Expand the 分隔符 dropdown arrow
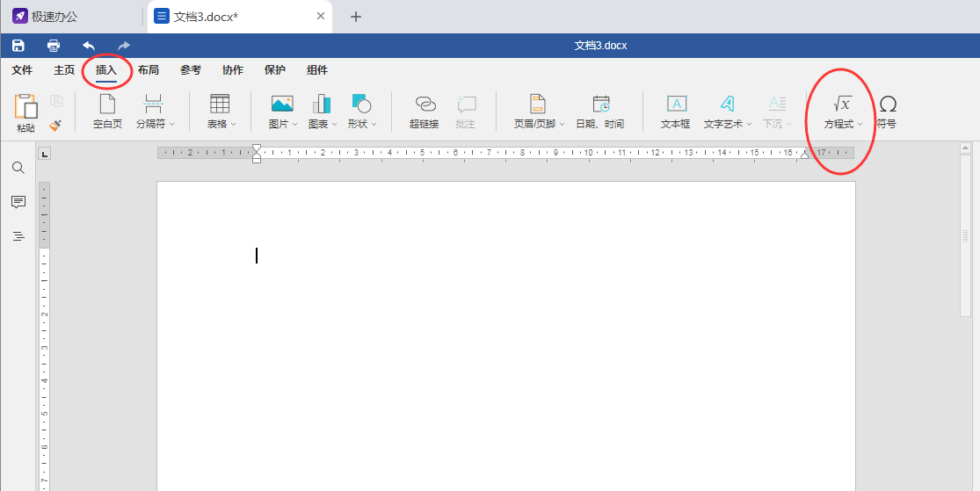The width and height of the screenshot is (980, 491). click(x=172, y=125)
